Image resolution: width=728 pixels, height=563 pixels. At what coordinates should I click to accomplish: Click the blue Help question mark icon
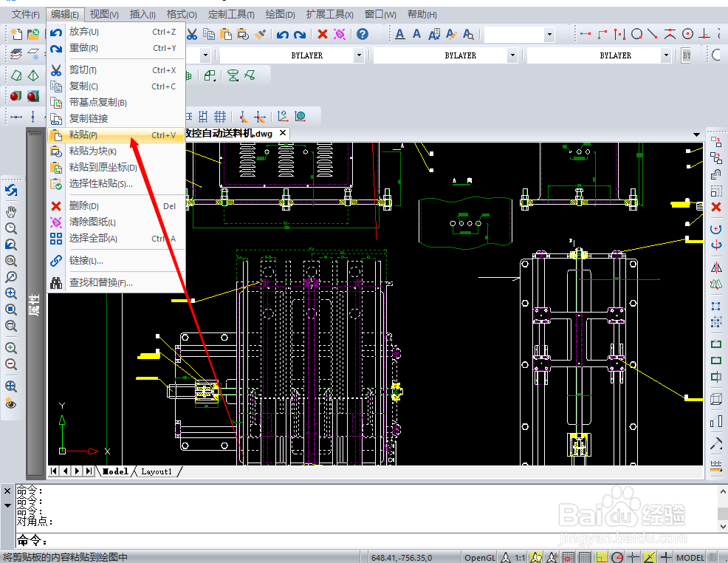pos(362,34)
